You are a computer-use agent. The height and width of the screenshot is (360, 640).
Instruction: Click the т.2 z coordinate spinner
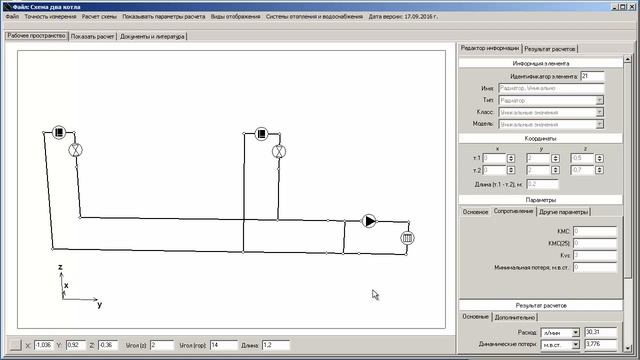pos(599,170)
